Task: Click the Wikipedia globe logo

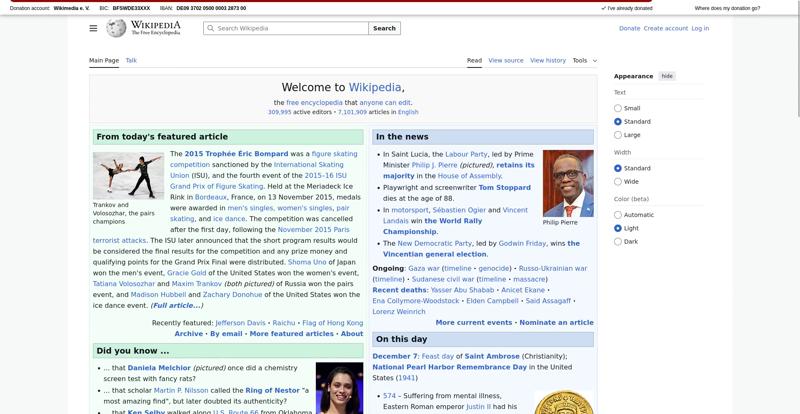Action: point(117,28)
